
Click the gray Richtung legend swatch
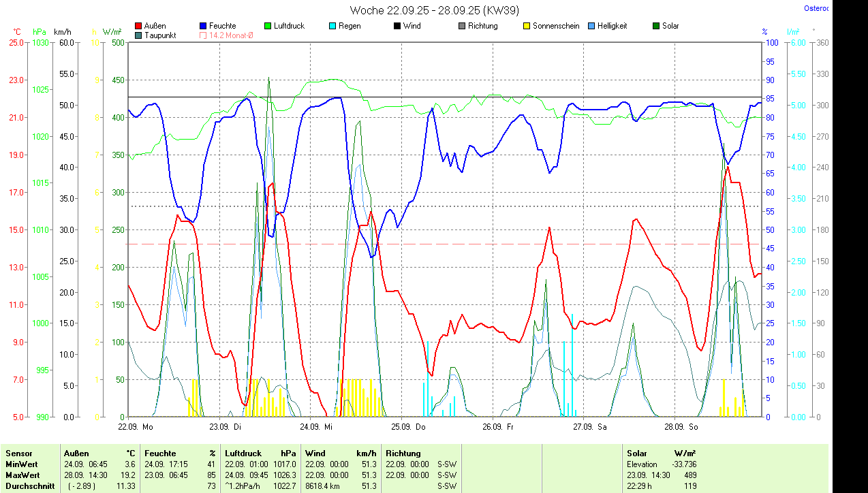click(x=461, y=26)
